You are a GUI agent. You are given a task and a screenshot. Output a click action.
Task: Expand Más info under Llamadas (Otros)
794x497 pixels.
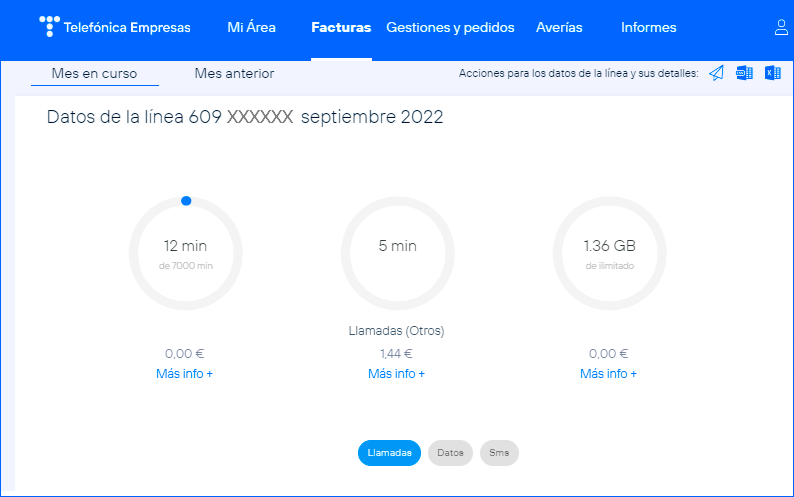click(397, 373)
